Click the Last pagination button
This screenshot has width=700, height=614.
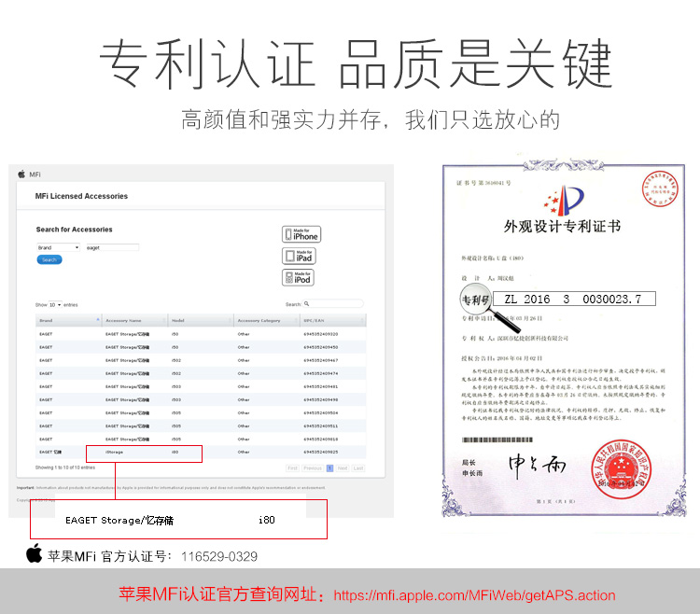pos(358,468)
